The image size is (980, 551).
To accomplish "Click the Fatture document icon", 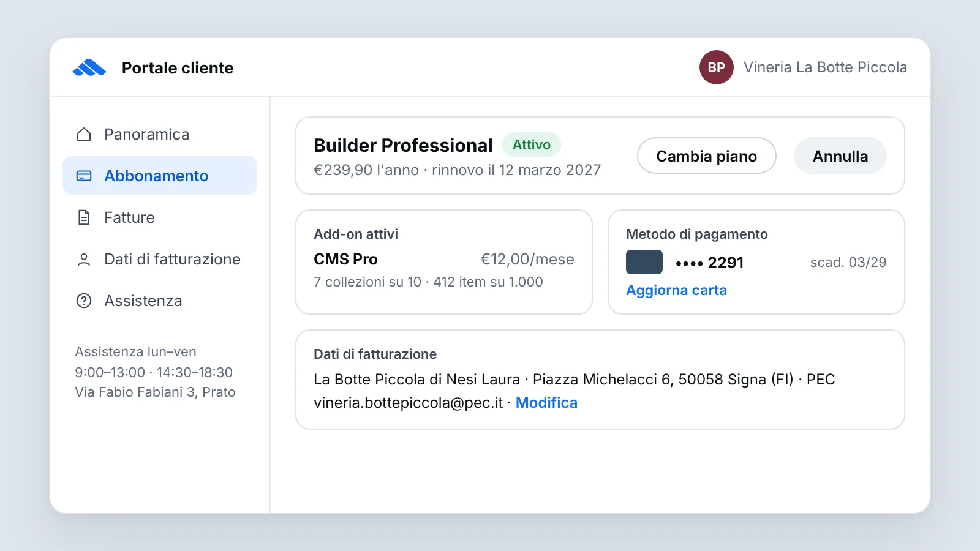I will point(84,217).
